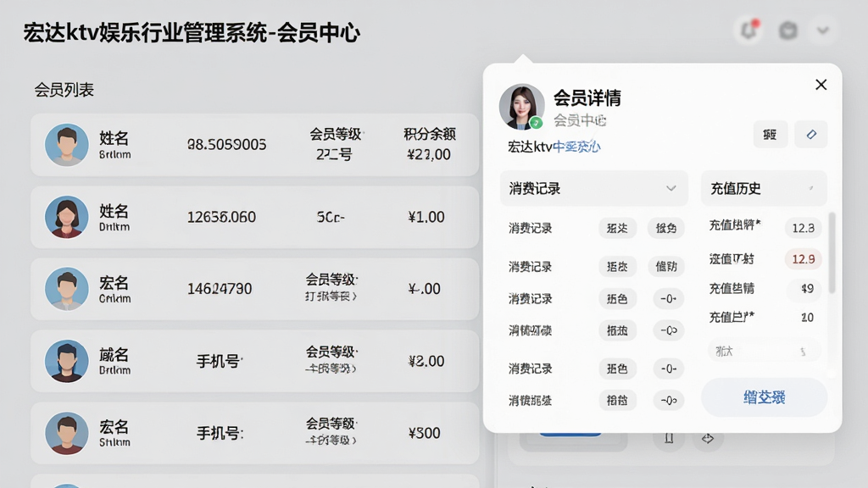868x488 pixels.
Task: Select the phone number 14624790
Action: coord(220,289)
